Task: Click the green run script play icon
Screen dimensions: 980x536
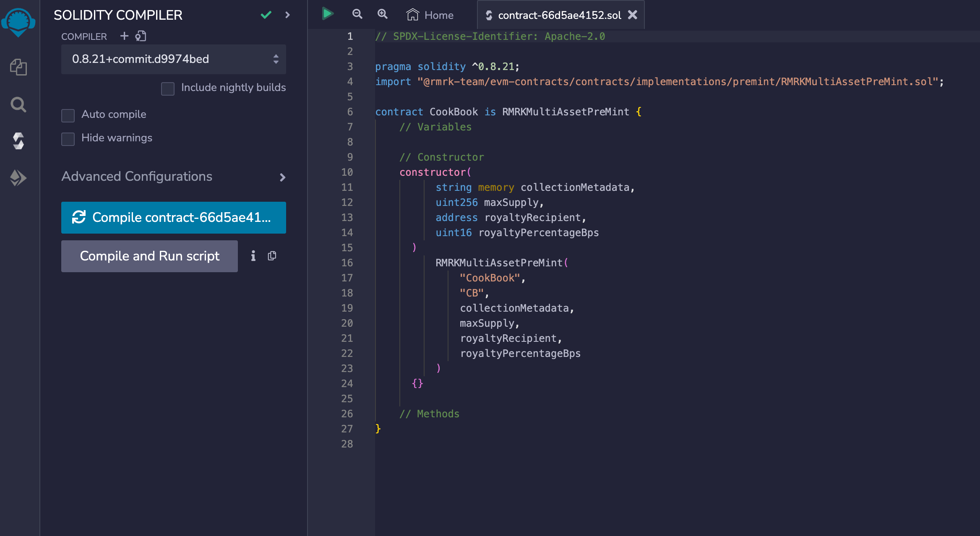Action: 327,14
